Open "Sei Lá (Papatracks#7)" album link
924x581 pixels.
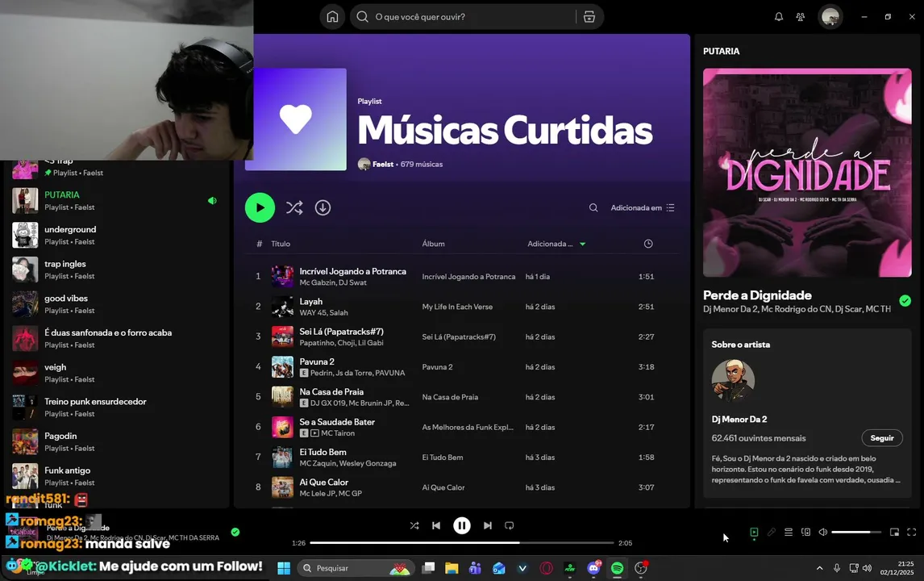tap(459, 336)
